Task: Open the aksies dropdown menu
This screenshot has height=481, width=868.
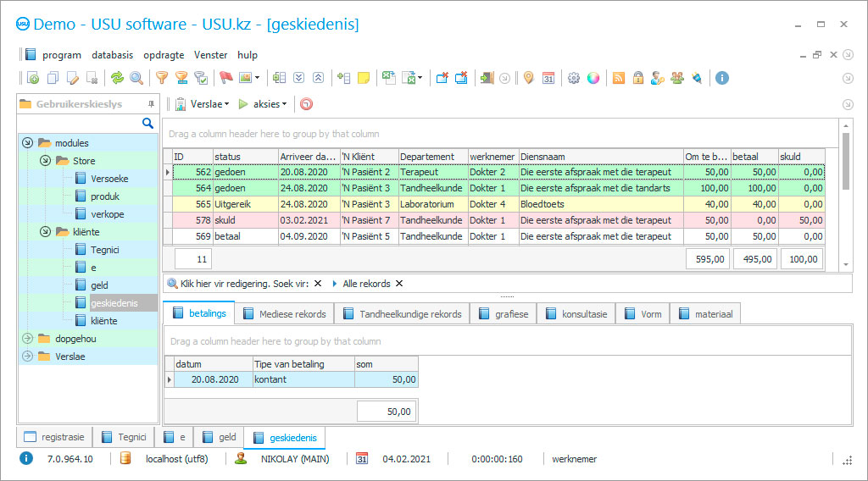Action: point(263,104)
